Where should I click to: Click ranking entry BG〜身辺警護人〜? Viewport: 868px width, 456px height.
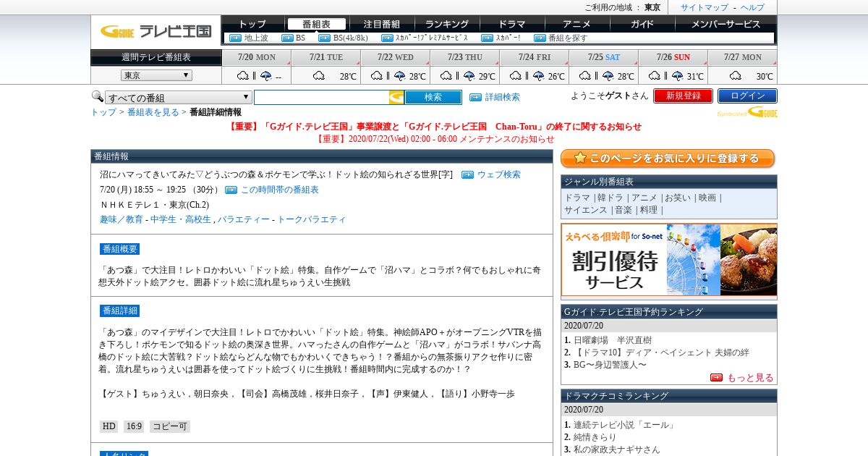click(x=610, y=365)
